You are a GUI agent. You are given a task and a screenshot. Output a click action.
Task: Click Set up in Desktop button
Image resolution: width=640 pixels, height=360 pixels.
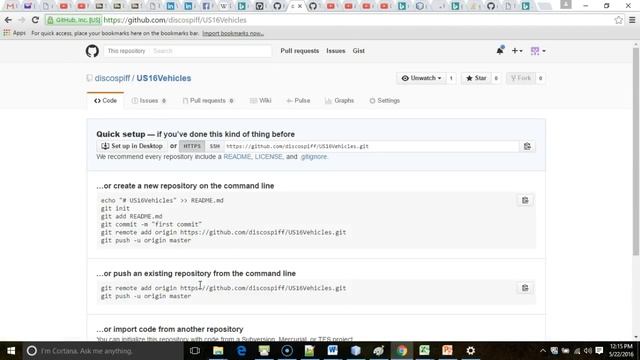[x=132, y=146]
